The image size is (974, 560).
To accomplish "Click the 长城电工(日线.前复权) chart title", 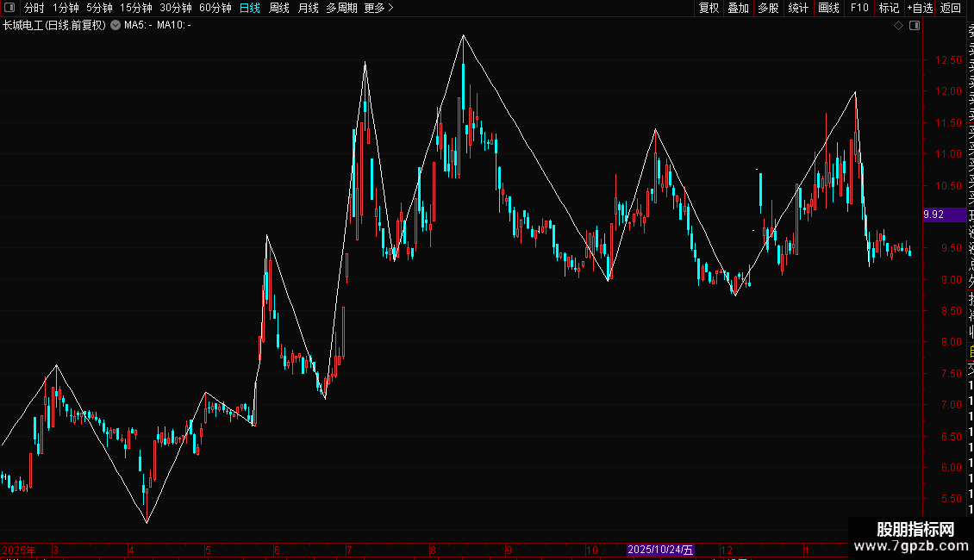I will (54, 26).
